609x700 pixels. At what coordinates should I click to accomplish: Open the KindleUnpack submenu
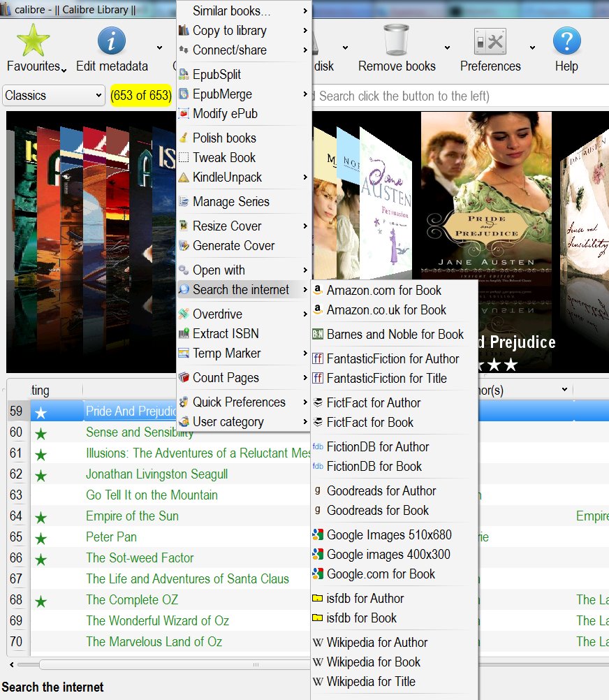click(244, 177)
